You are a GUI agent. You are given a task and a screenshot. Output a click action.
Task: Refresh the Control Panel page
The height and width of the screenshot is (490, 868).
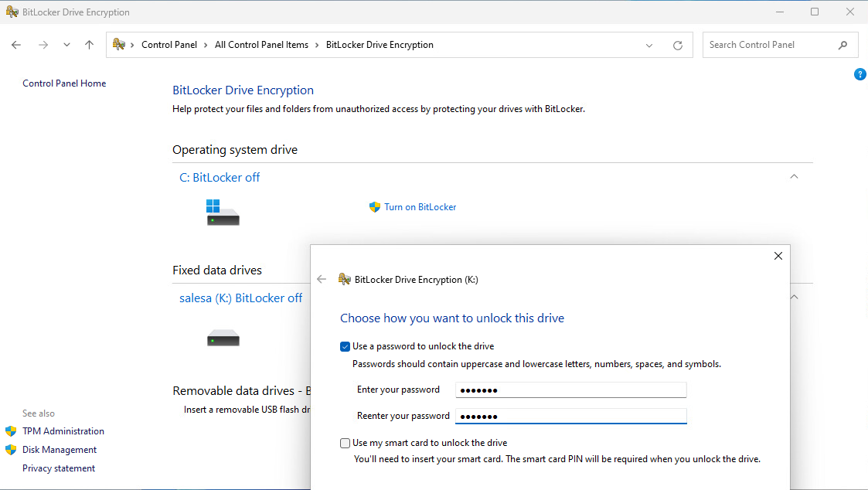(678, 45)
